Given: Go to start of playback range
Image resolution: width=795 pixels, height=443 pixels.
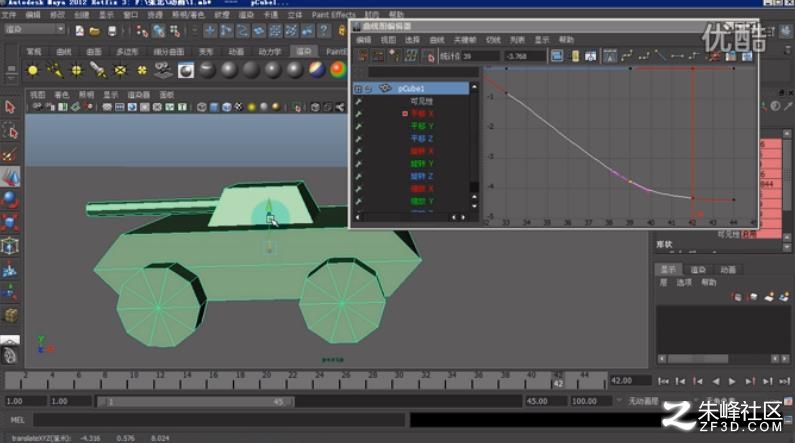Looking at the screenshot, I should click(x=663, y=381).
